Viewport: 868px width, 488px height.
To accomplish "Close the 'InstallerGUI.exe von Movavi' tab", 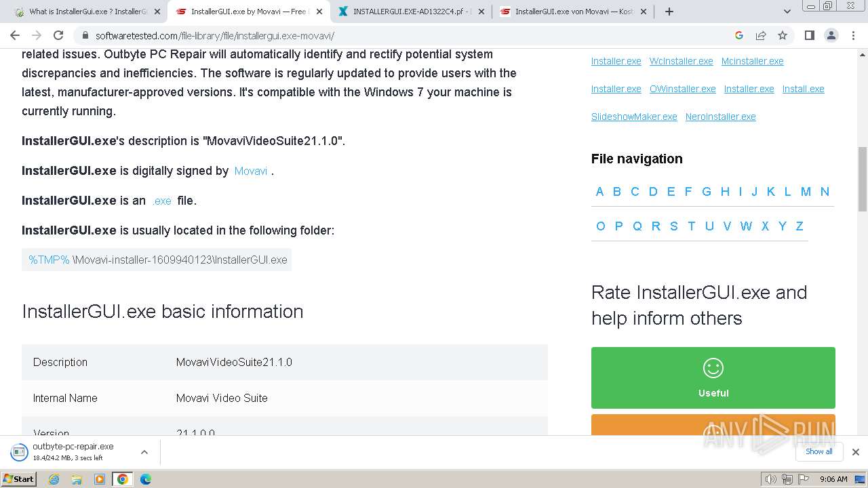I will [643, 12].
